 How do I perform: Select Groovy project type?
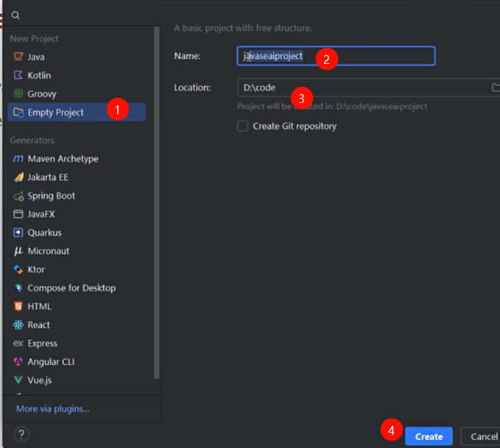click(77, 94)
